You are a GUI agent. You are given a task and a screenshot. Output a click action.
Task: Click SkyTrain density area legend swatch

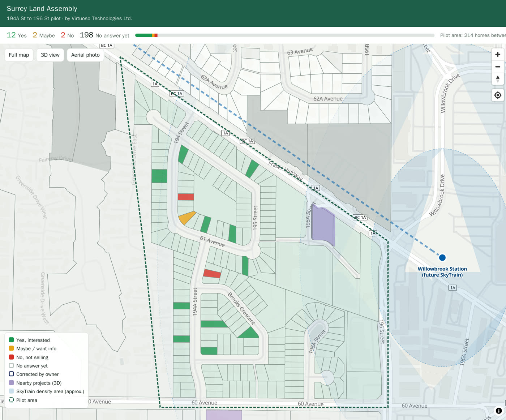click(x=11, y=391)
